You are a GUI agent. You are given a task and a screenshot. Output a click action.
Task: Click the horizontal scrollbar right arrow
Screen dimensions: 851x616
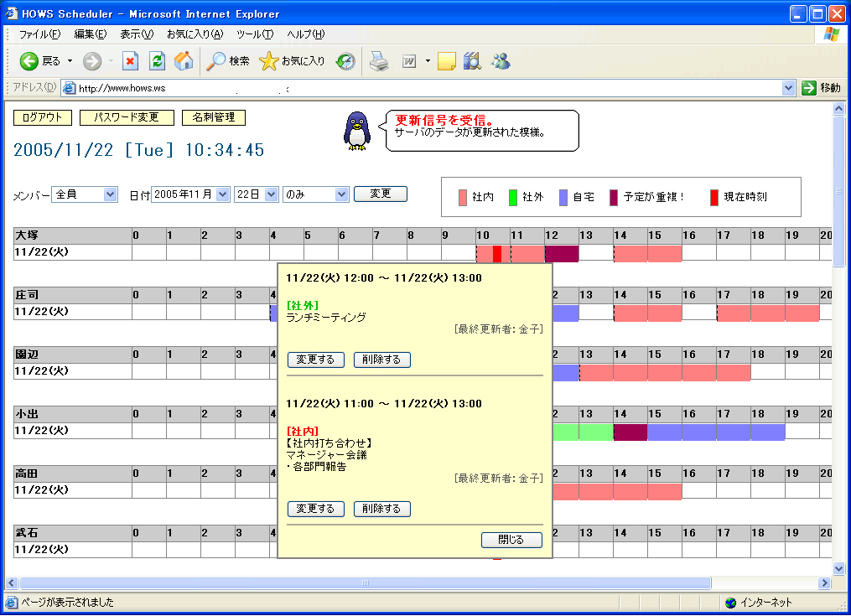tap(825, 582)
